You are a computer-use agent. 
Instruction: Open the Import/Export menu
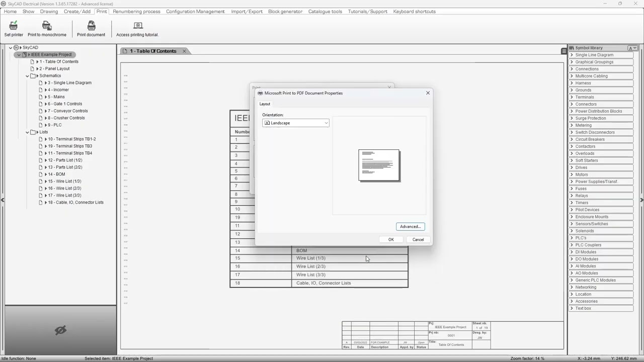[247, 11]
